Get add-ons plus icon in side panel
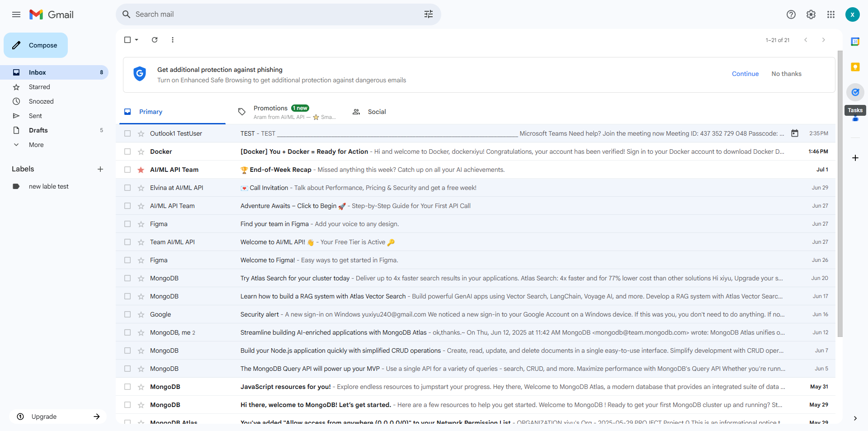The width and height of the screenshot is (868, 431). point(855,158)
